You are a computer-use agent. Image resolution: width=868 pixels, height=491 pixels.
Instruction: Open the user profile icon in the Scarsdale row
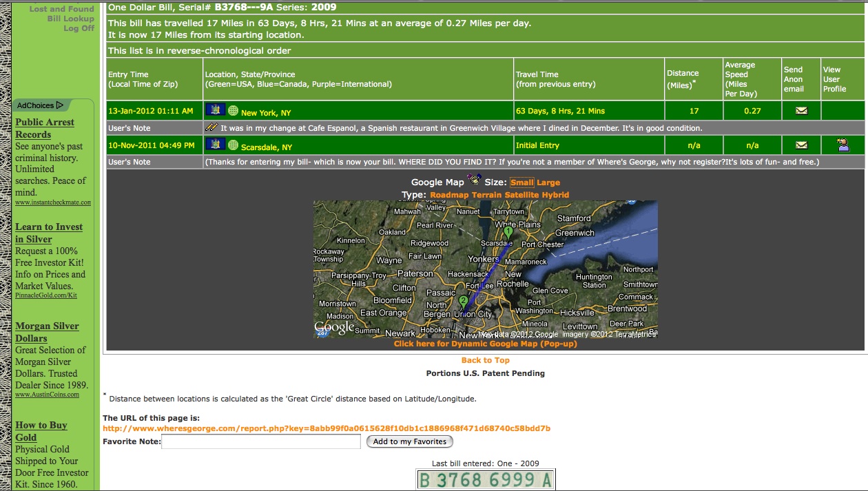point(843,145)
